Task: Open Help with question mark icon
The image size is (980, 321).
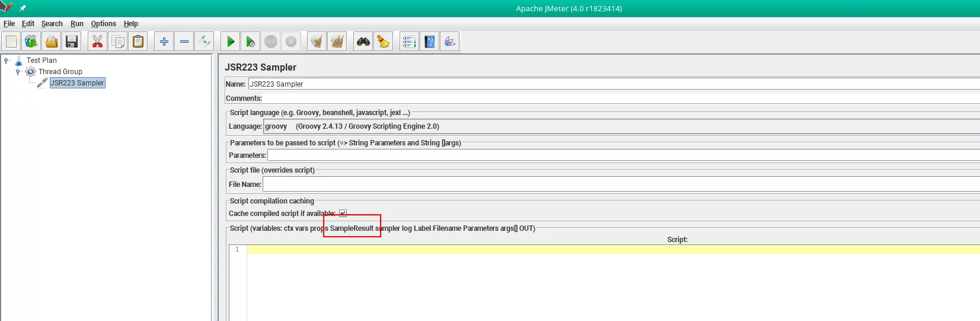Action: point(430,42)
